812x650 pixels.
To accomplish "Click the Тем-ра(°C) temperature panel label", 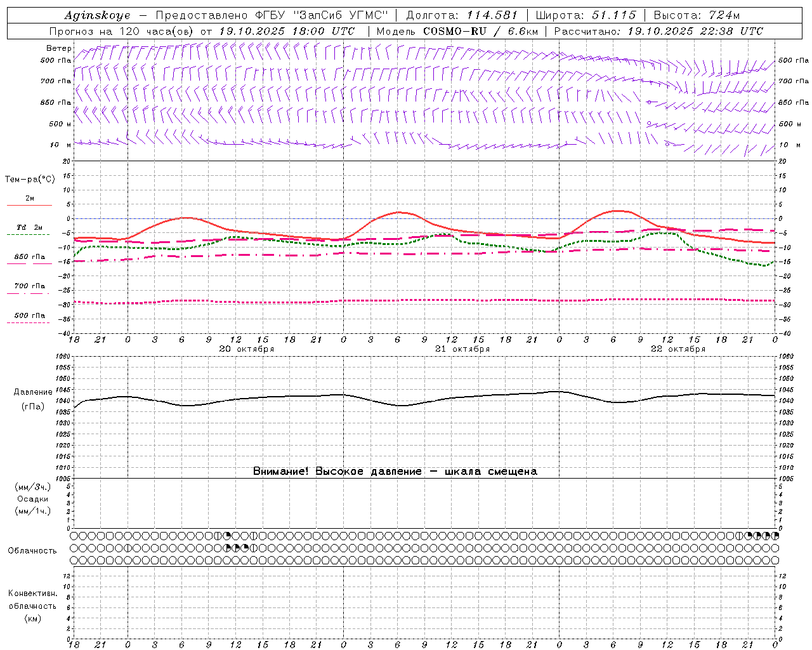I will click(30, 180).
